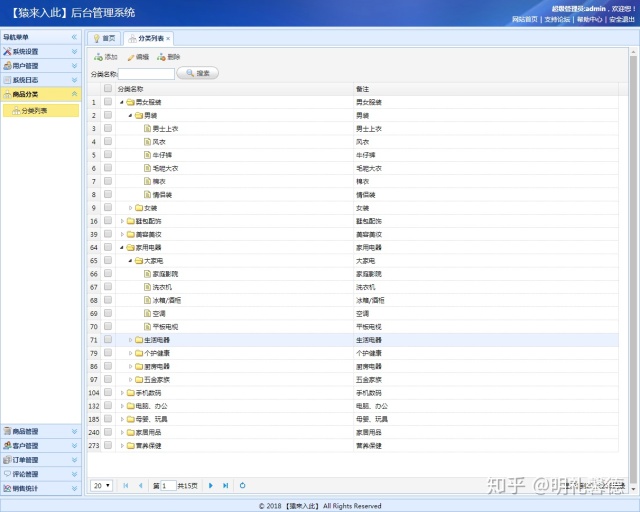This screenshot has width=640, height=512.
Task: Click the 用户管理 user icon
Action: [7, 66]
